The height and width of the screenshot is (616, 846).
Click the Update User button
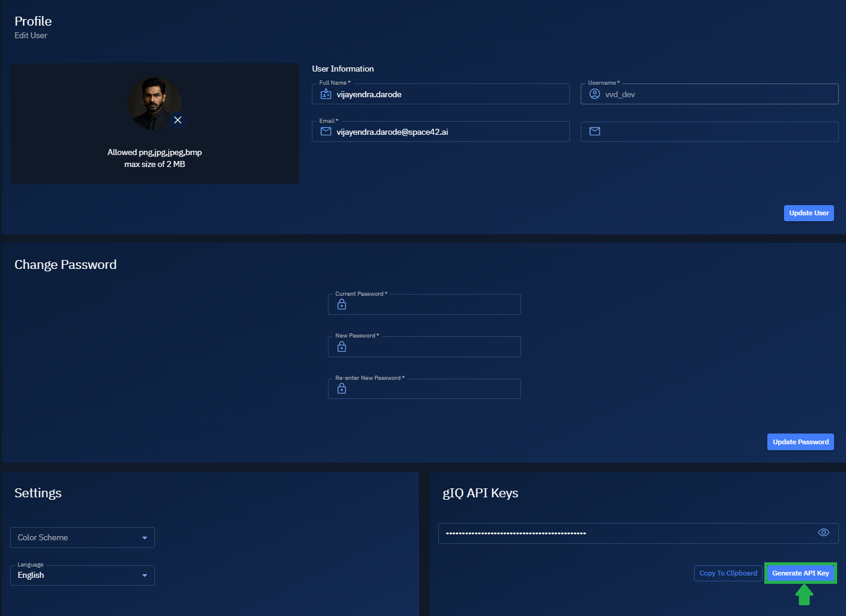tap(808, 213)
